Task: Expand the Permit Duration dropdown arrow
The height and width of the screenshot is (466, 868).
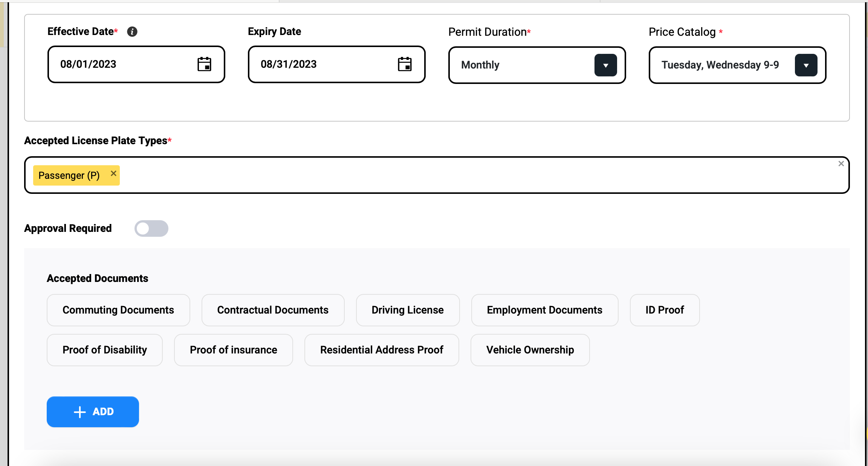Action: pyautogui.click(x=605, y=65)
